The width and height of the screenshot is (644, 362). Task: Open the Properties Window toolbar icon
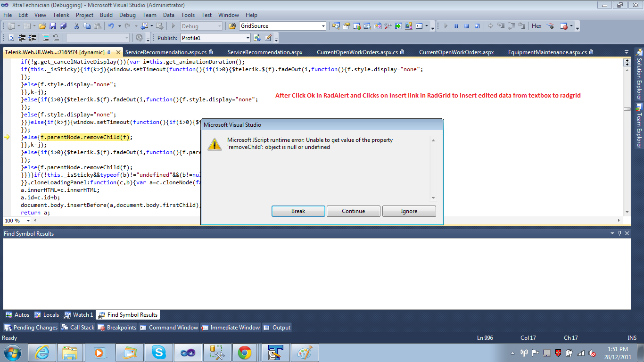pyautogui.click(x=347, y=26)
